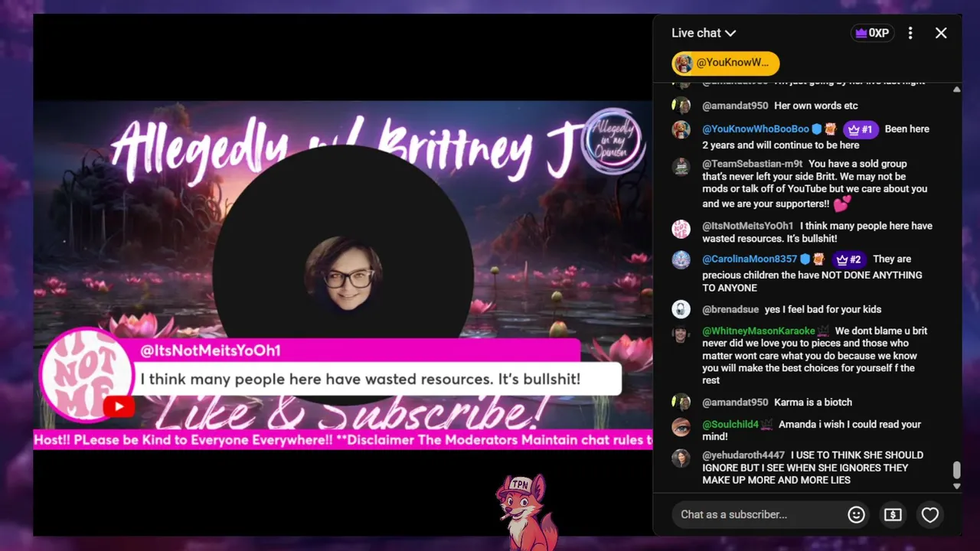The image size is (980, 551).
Task: Click the chat scrollbar up arrow
Action: click(956, 90)
